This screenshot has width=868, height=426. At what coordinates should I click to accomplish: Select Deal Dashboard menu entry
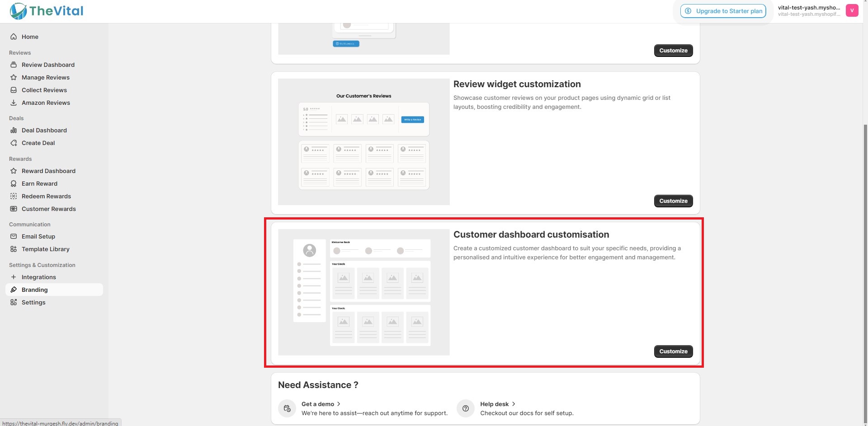click(x=54, y=130)
